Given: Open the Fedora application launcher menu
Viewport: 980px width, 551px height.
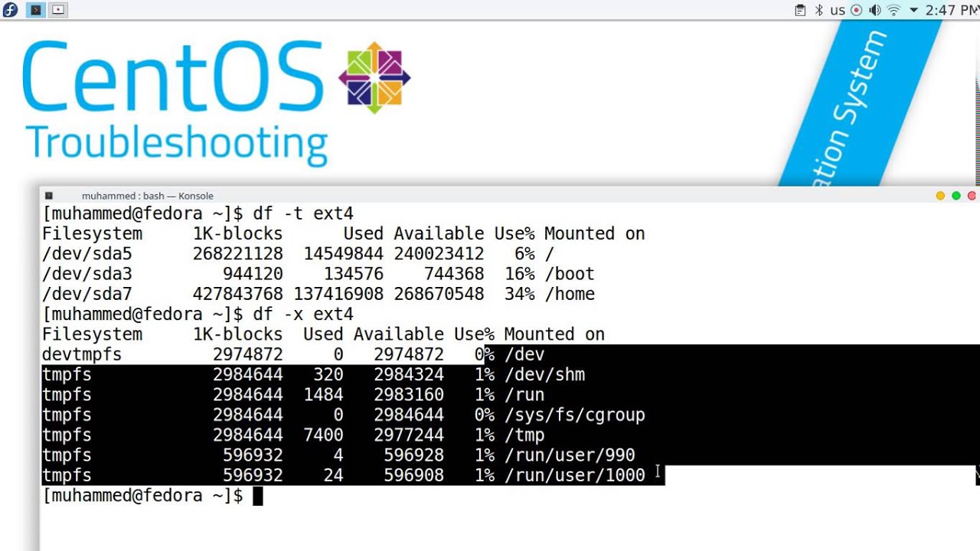Looking at the screenshot, I should (x=10, y=10).
